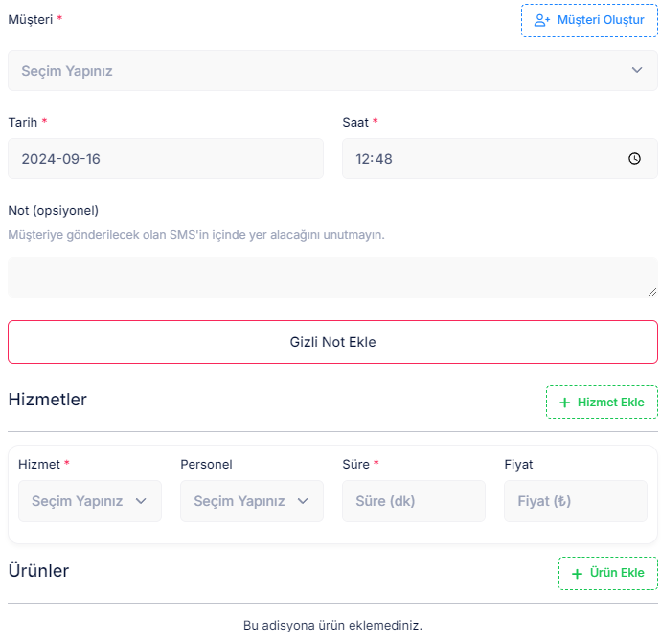Click inside the Not text area
This screenshot has height=644, width=661.
pyautogui.click(x=332, y=278)
